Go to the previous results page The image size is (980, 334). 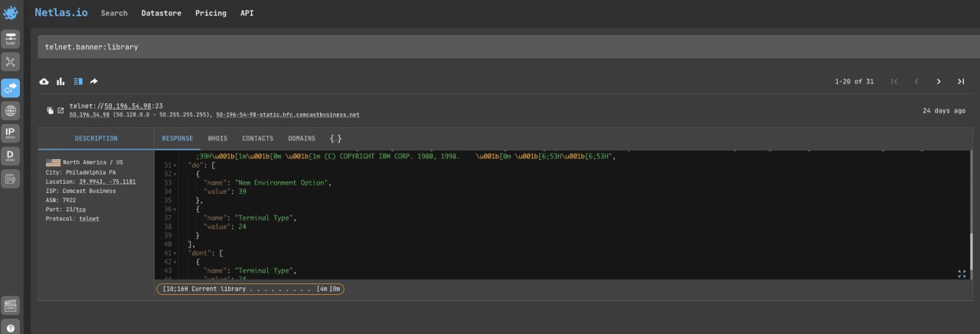[916, 81]
